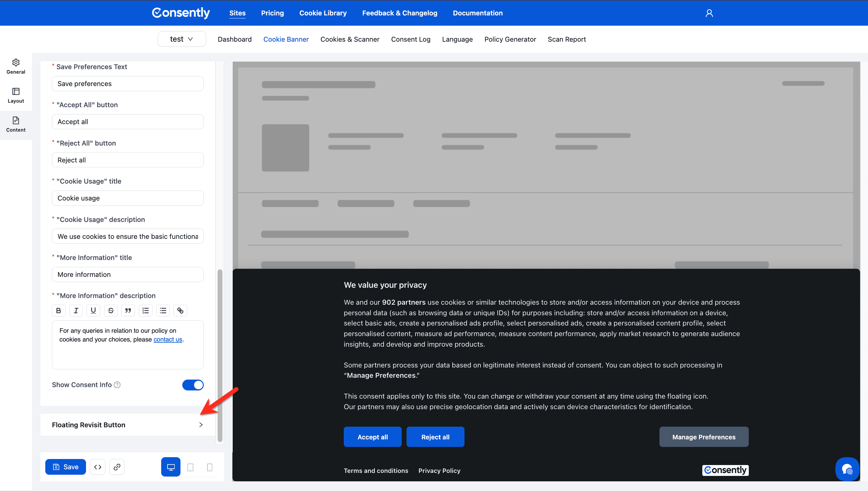Insert a blockquote via toolbar icon

coord(128,310)
